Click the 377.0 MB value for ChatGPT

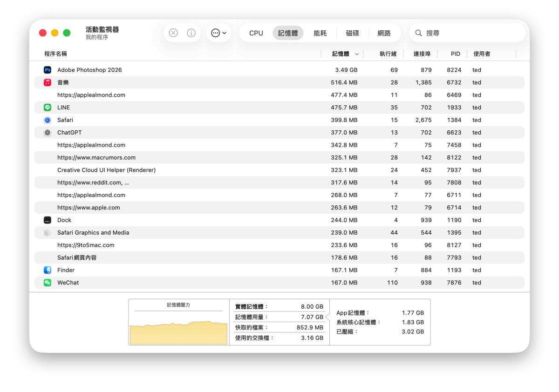click(x=344, y=133)
